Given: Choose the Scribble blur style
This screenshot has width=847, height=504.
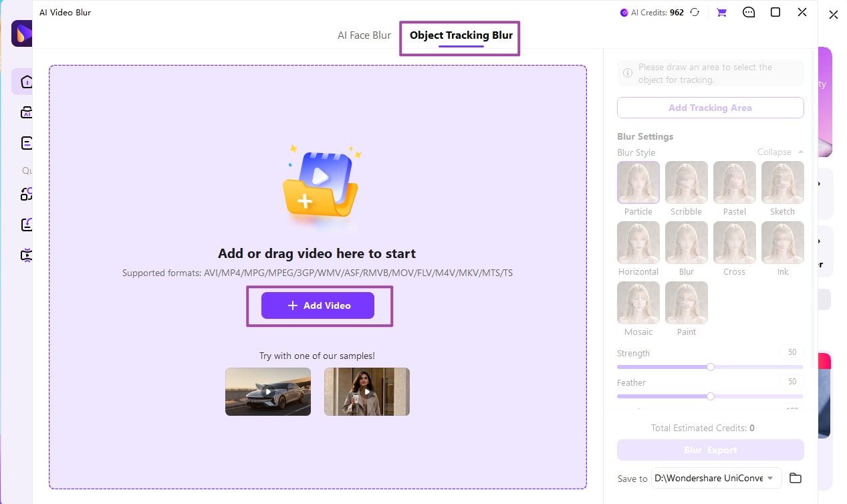Looking at the screenshot, I should (687, 182).
